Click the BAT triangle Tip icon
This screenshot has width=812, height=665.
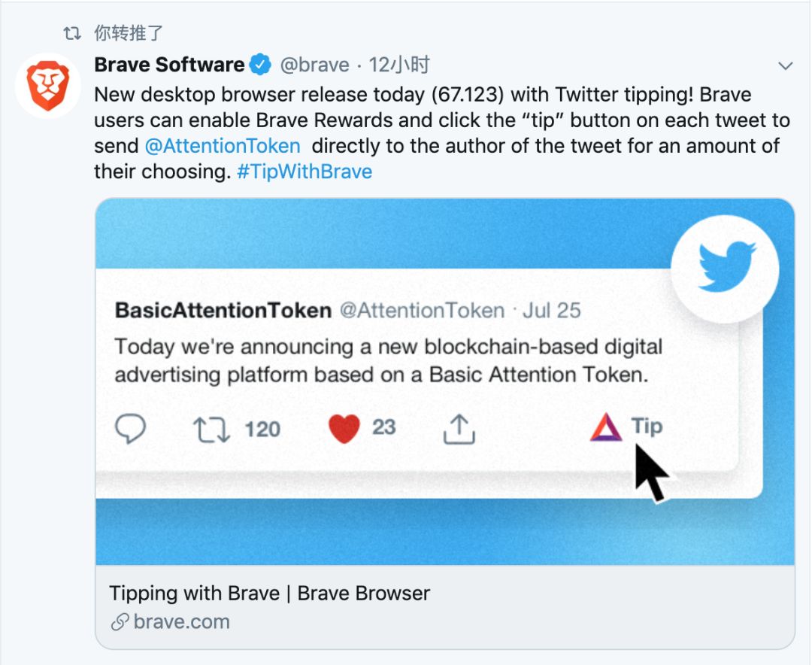coord(605,427)
